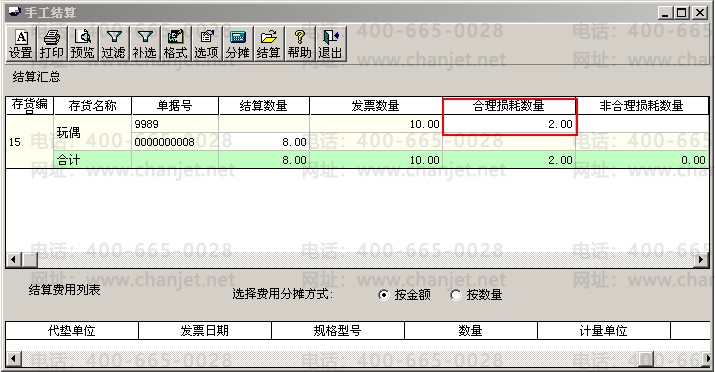This screenshot has width=715, height=372.
Task: Click the 手工结算 window title icon
Action: pyautogui.click(x=15, y=12)
